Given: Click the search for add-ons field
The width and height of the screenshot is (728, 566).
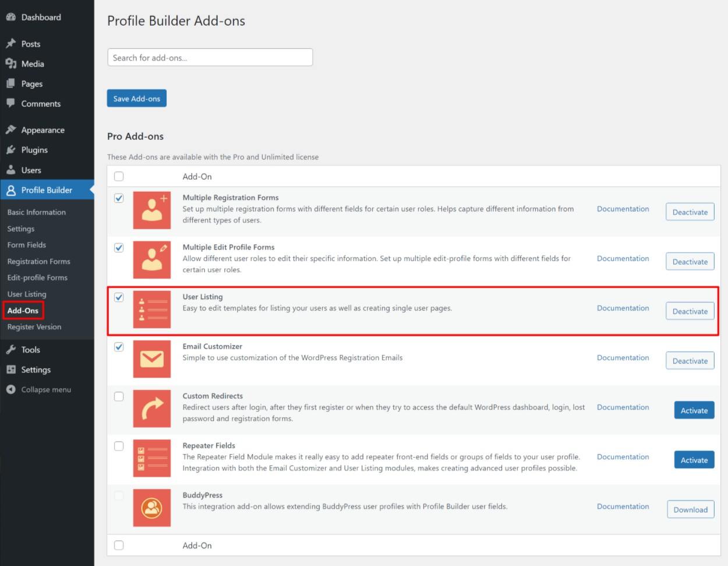Looking at the screenshot, I should point(210,57).
